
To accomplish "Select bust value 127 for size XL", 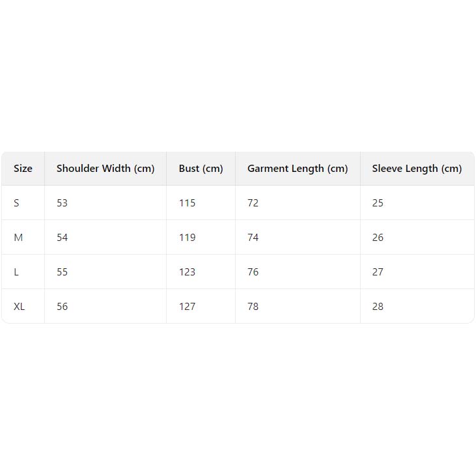I will pyautogui.click(x=187, y=307).
